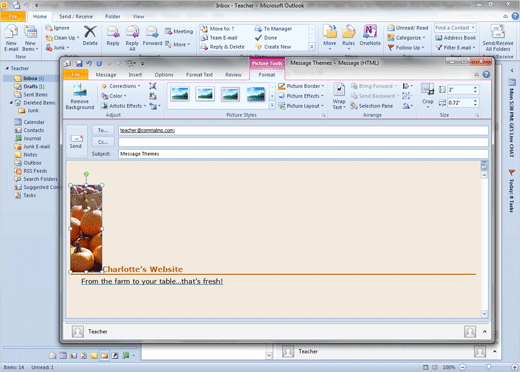Image resolution: width=520 pixels, height=372 pixels.
Task: Click OneNote button in Outlook ribbon
Action: (x=370, y=35)
